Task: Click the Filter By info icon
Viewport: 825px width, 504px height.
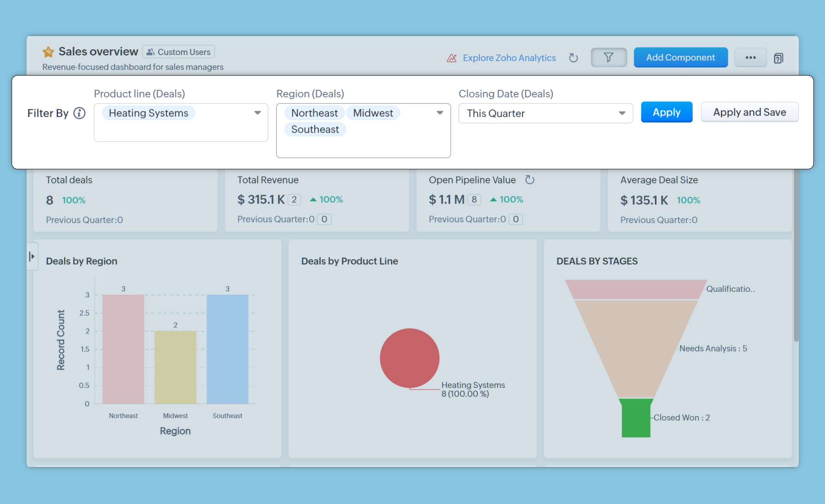Action: [79, 113]
